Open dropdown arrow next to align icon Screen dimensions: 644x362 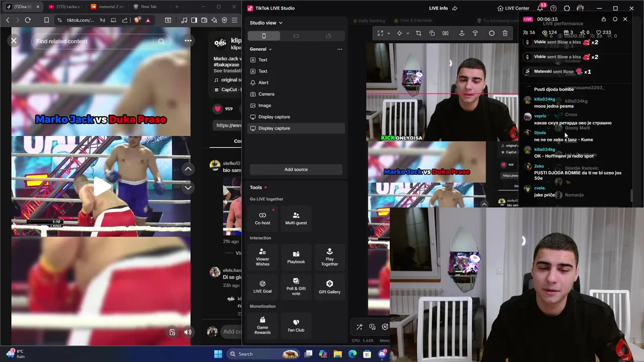click(408, 33)
